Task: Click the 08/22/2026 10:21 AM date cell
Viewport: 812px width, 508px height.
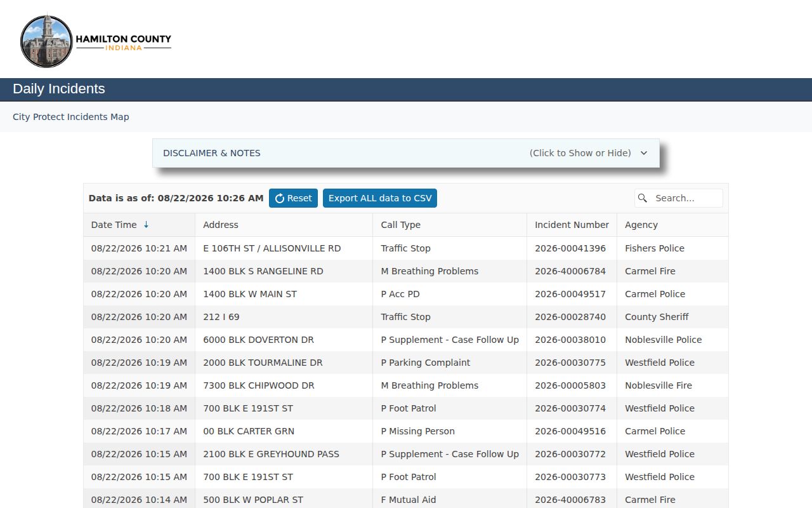Action: point(139,248)
